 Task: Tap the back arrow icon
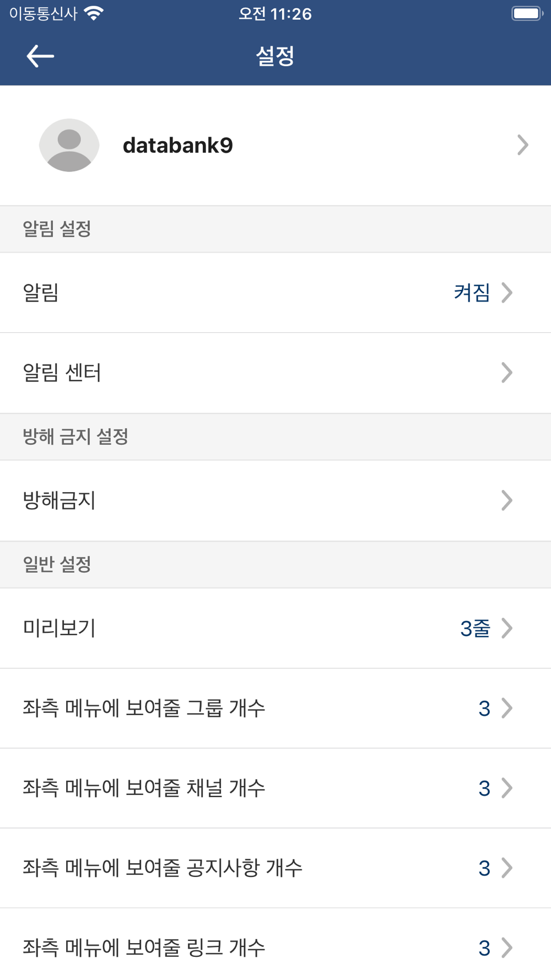(x=40, y=56)
